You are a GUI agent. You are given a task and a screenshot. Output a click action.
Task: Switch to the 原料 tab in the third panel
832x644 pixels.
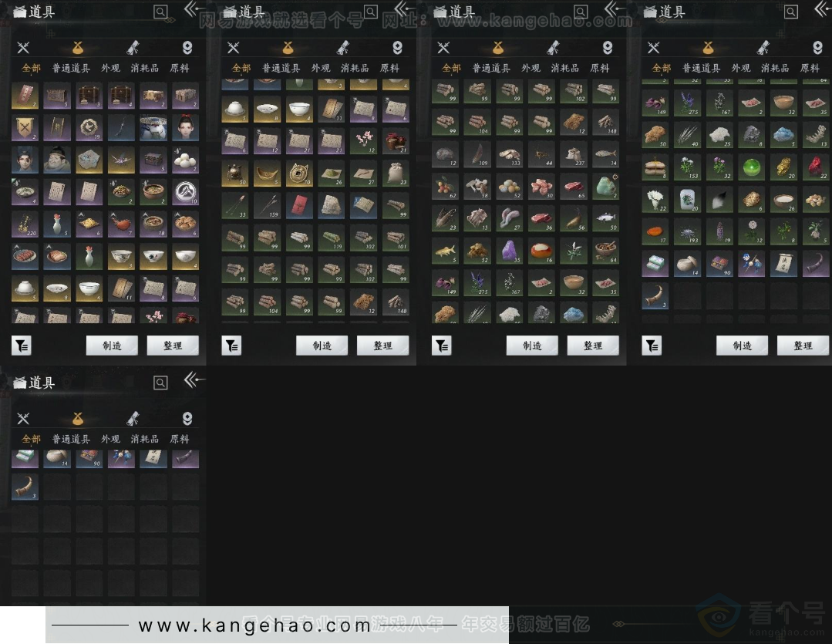coord(600,68)
